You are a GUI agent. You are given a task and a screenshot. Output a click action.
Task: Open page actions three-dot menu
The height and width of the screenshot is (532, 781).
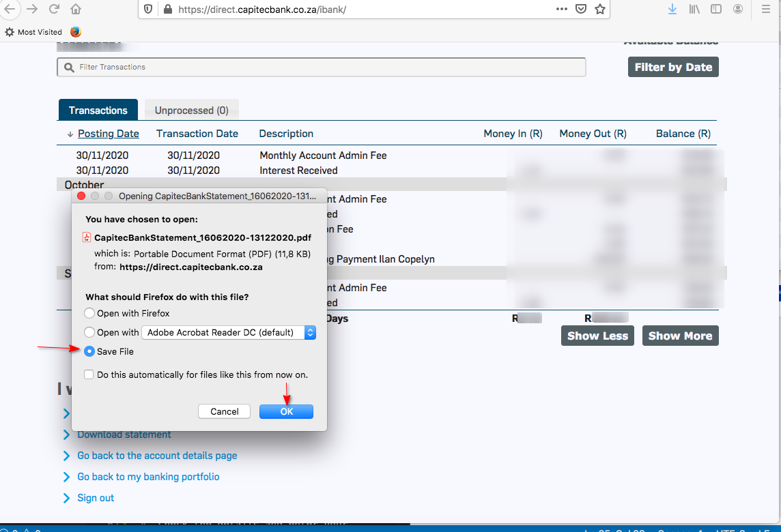(x=561, y=10)
